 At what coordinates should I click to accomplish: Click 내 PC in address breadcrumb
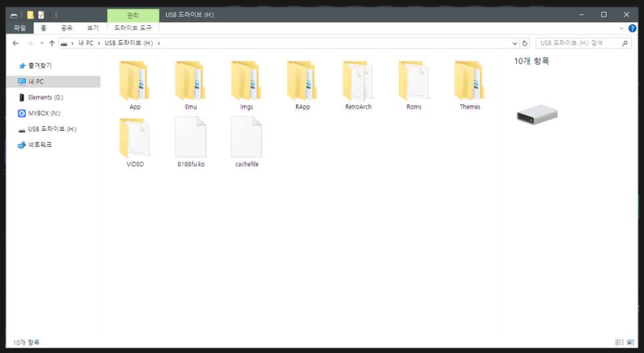pyautogui.click(x=86, y=43)
